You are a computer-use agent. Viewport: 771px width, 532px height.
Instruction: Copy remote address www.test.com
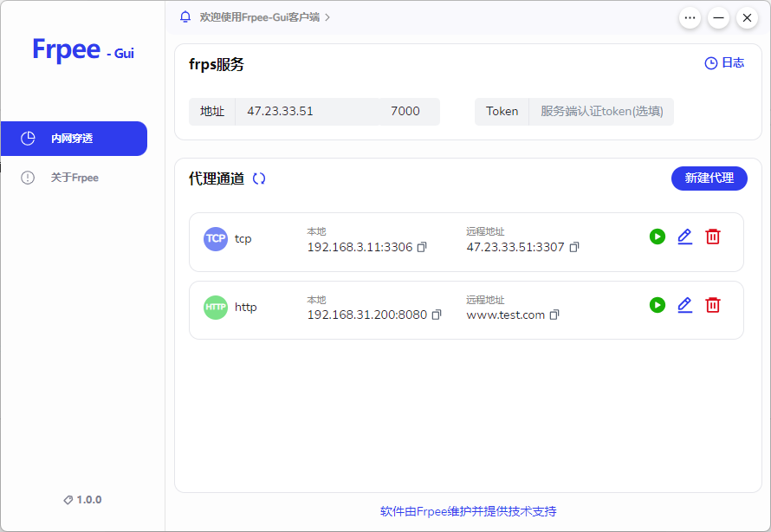point(555,315)
